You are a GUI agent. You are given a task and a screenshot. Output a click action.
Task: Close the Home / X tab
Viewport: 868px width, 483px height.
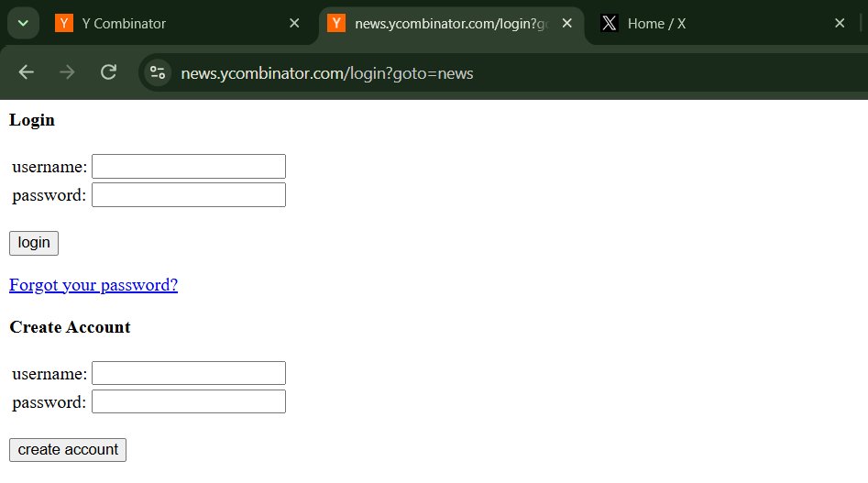tap(840, 23)
